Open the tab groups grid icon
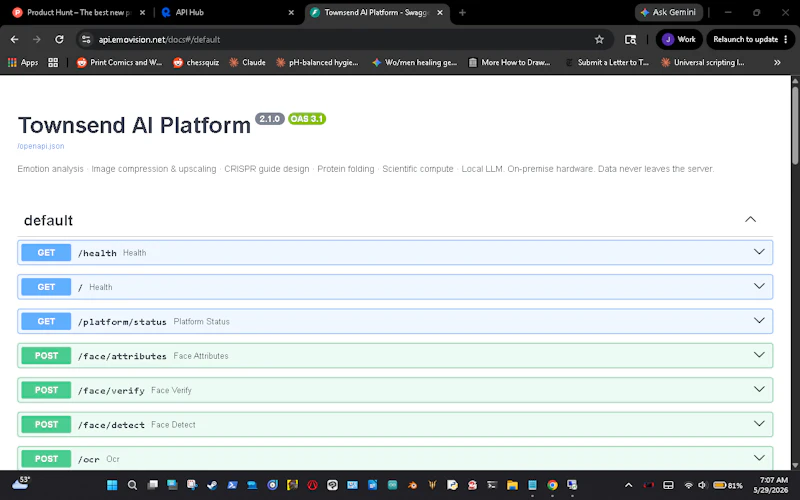800x500 pixels. click(x=53, y=62)
